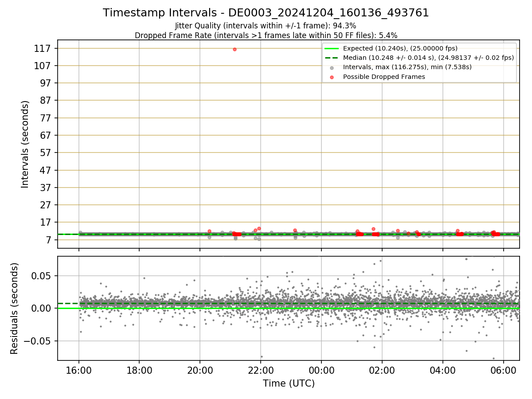Click the Residuals (seconds) axis label
This screenshot has height=399, width=532.
(15, 308)
